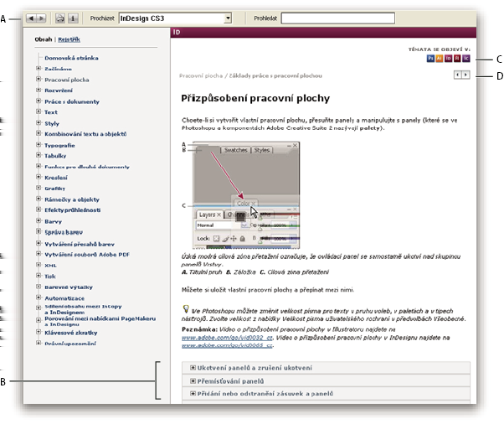Screen dimensions: 504x424
Task: Click the Photoshop product icon
Action: 430,58
